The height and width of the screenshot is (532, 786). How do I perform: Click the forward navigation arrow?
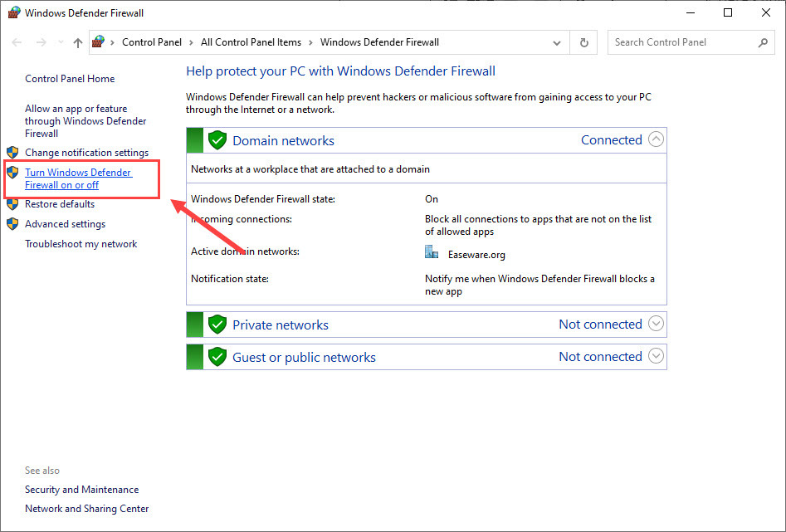pyautogui.click(x=41, y=42)
